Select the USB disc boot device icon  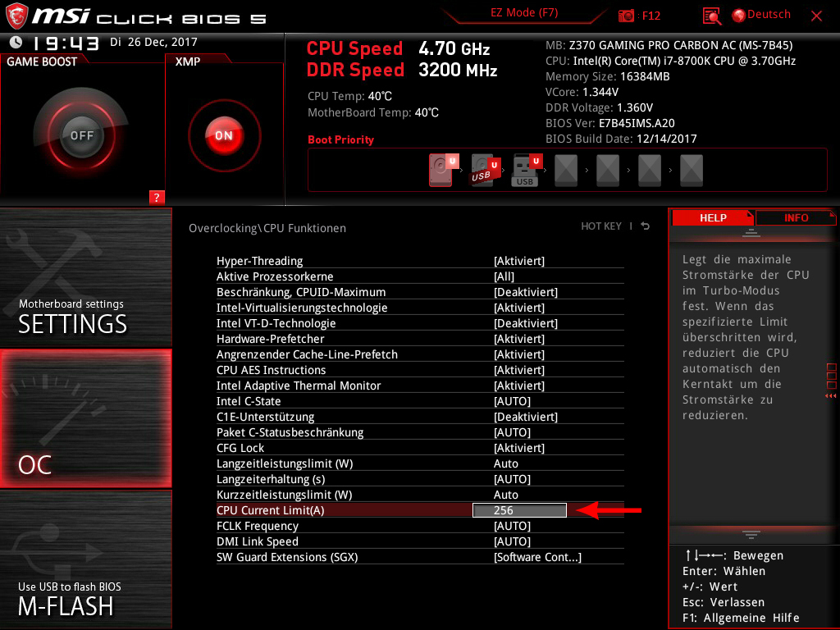484,170
